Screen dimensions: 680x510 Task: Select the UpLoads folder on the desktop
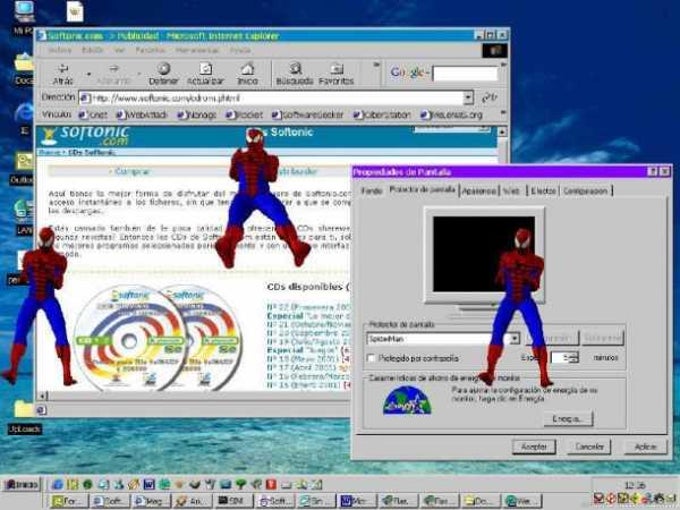coord(24,417)
